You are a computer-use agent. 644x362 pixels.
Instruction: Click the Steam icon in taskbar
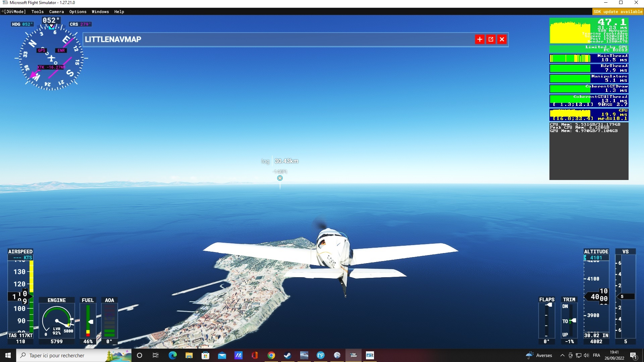(x=287, y=355)
